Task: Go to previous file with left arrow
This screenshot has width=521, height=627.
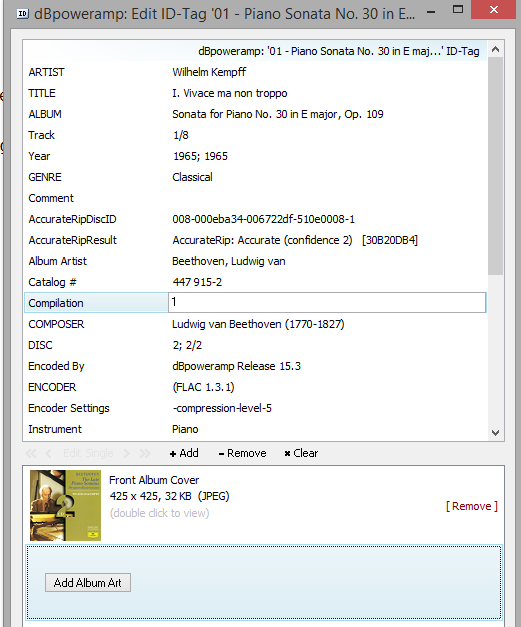Action: 48,453
